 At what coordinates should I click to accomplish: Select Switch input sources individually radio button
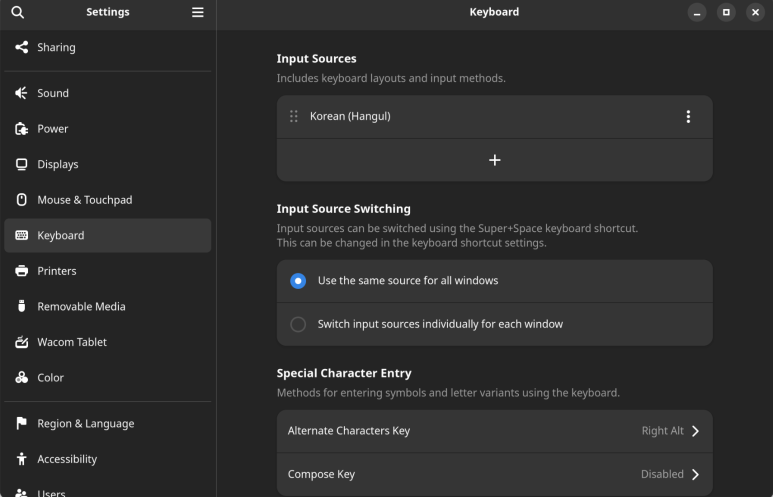pos(298,324)
